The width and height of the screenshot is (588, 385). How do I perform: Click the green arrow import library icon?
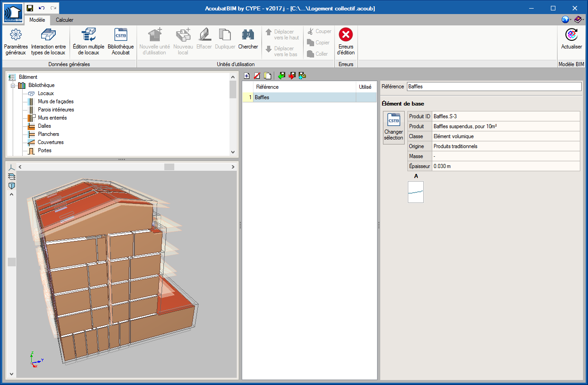point(282,76)
